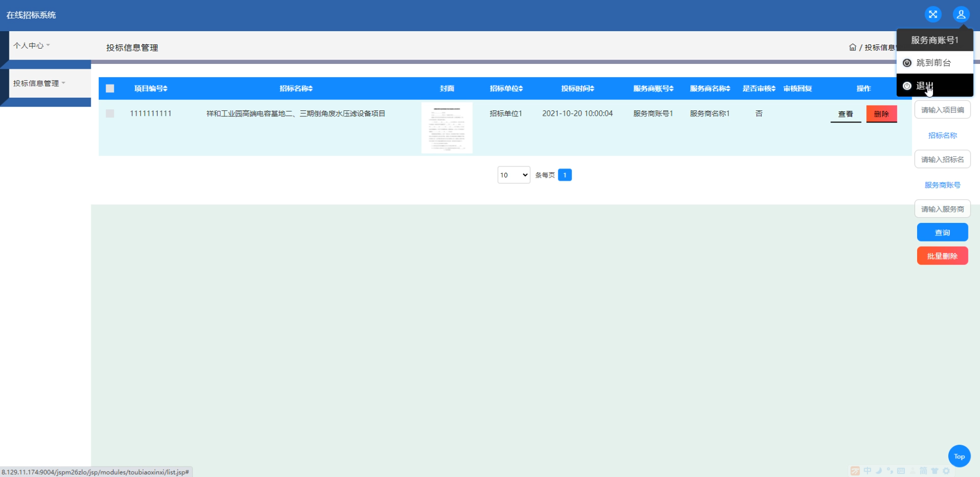Click the 投标信息 breadcrumb link
This screenshot has width=980, height=477.
pos(880,48)
